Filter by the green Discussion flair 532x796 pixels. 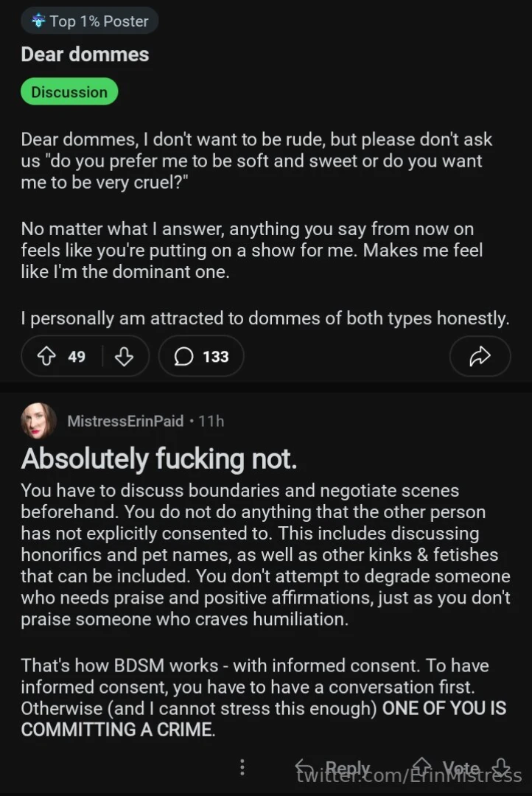[x=69, y=92]
